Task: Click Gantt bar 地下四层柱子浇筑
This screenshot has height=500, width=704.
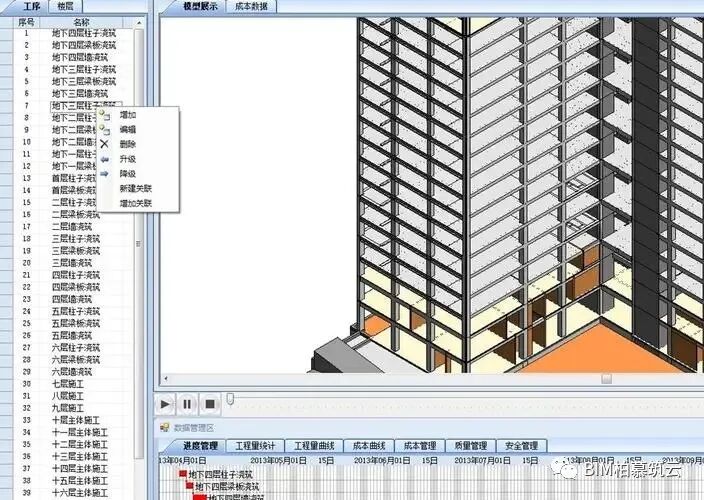Action: point(183,474)
